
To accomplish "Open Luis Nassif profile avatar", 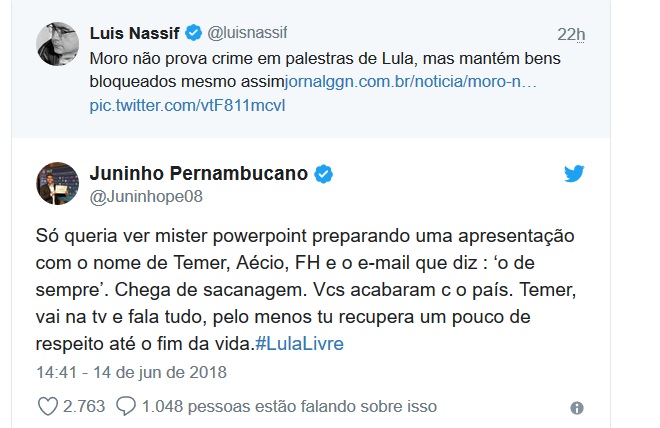I will 58,44.
